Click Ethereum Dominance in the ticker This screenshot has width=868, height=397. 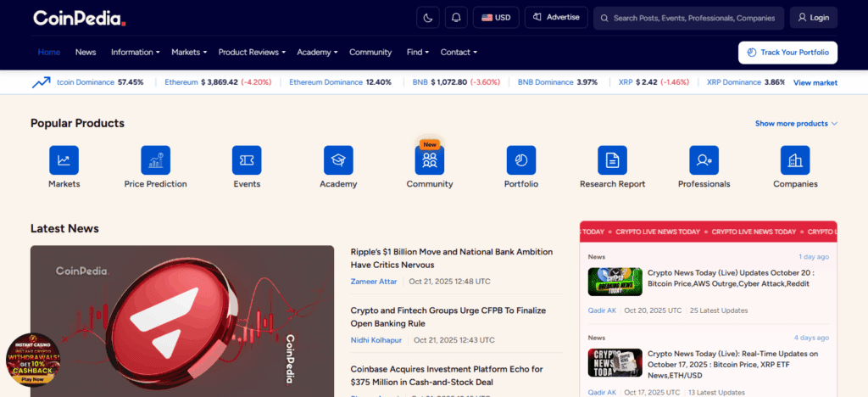point(341,82)
